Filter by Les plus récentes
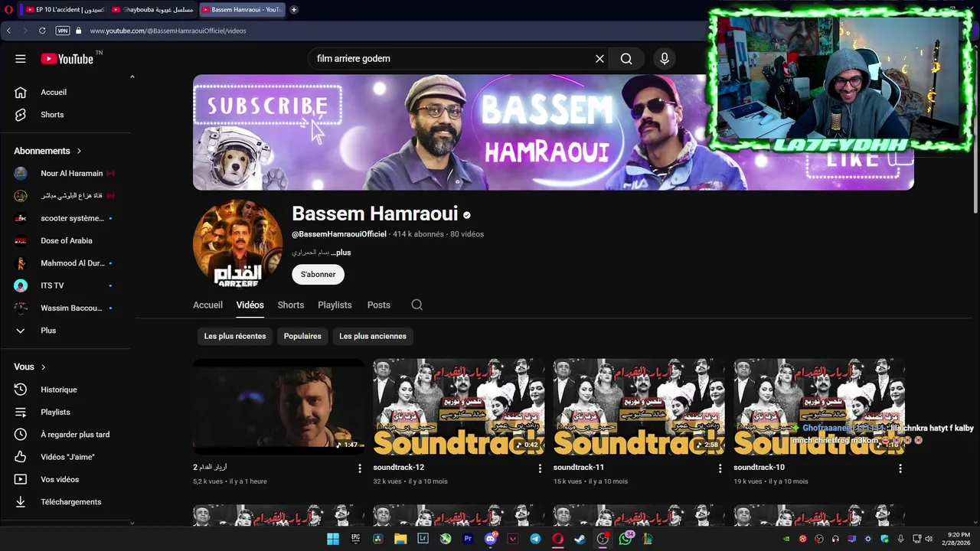 pyautogui.click(x=235, y=336)
